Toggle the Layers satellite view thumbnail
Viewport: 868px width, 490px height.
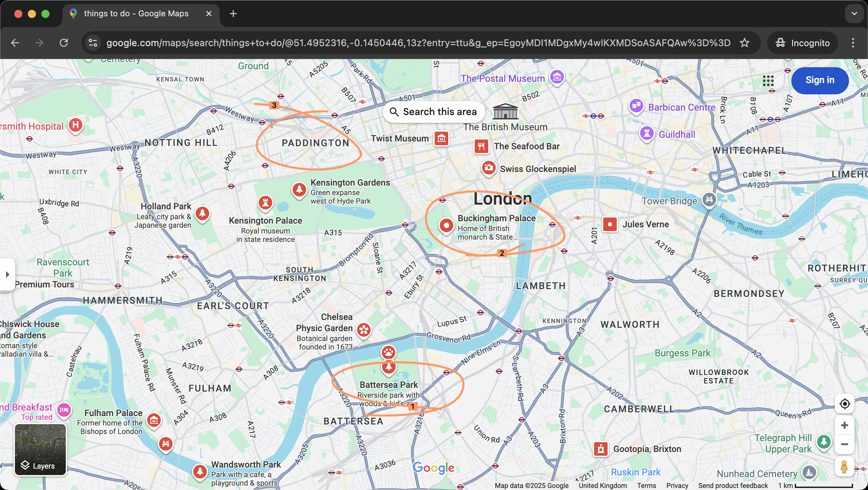[x=40, y=449]
